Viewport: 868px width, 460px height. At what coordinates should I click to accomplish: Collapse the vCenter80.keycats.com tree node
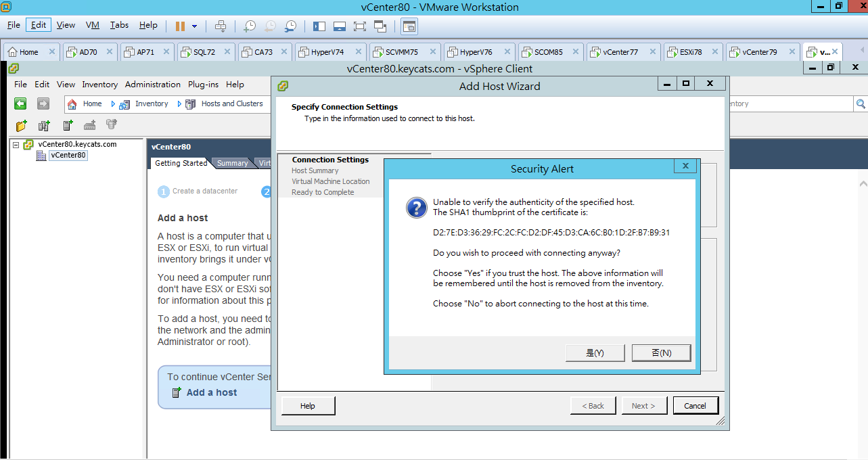[x=16, y=145]
